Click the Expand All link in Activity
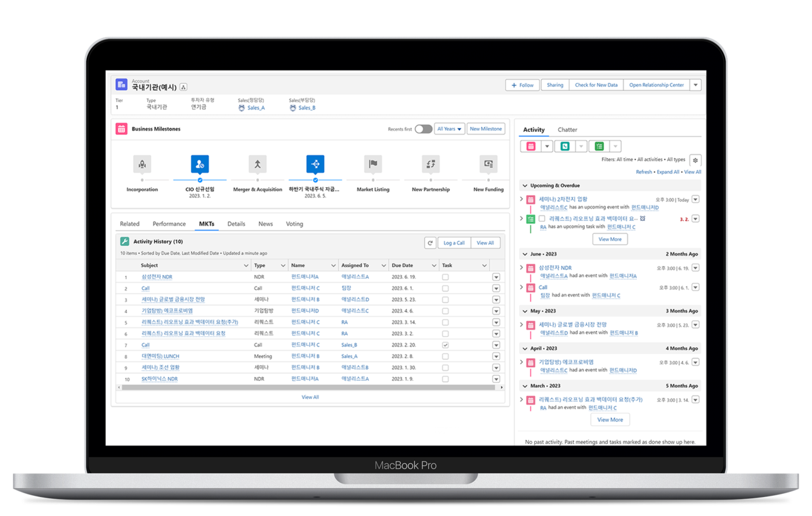 (668, 172)
